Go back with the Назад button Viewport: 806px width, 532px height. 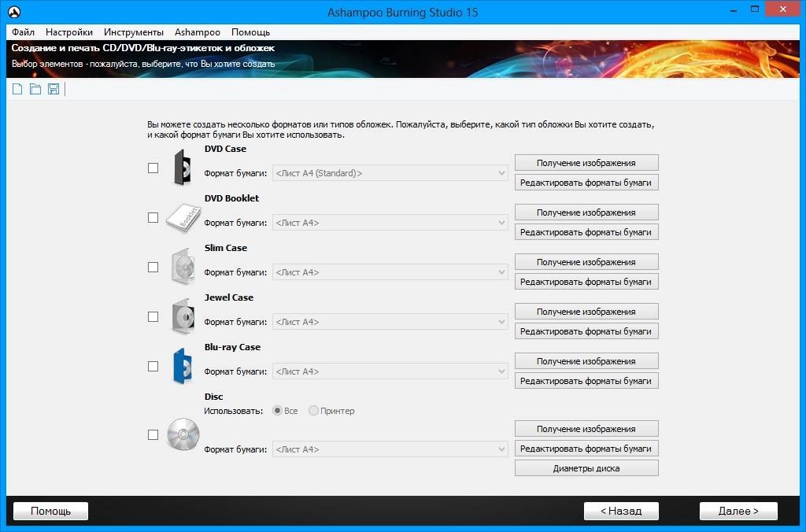coord(621,511)
